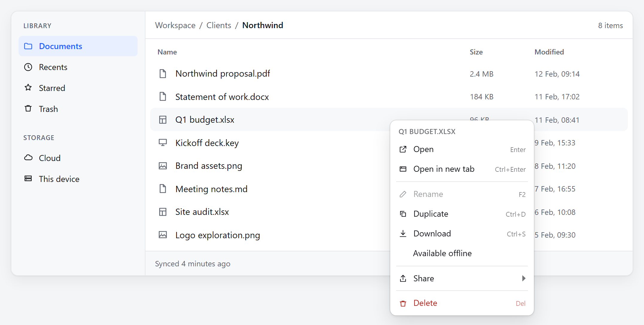Sort by the Size column header
Viewport: 644px width, 325px height.
476,52
